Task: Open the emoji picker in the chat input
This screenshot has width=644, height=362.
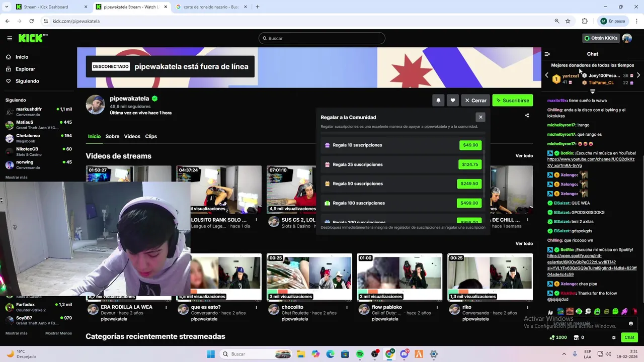Action: click(x=631, y=324)
